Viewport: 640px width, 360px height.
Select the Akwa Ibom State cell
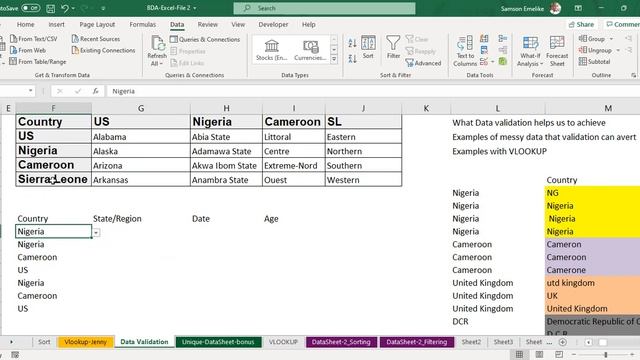226,165
